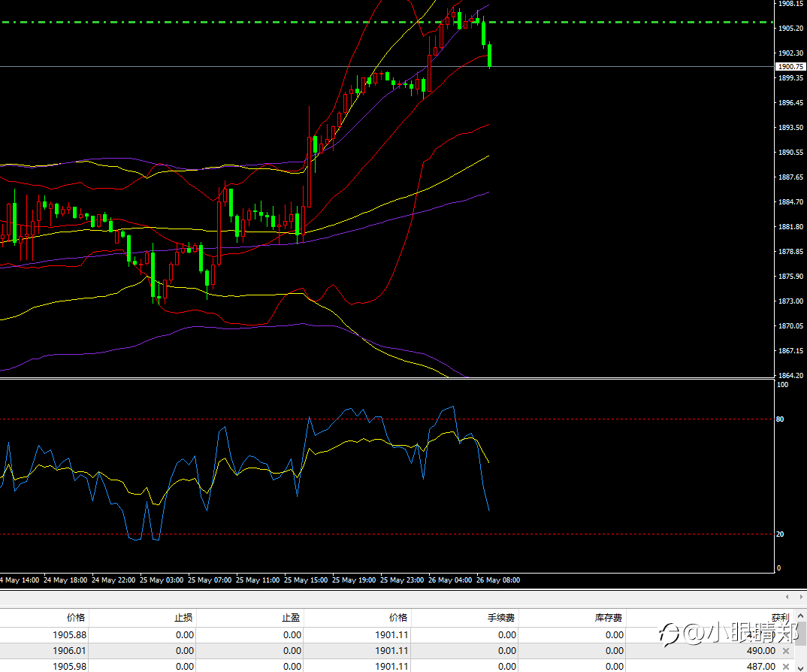Click 1901.11 in the 1906.01 row
The height and width of the screenshot is (672, 807).
click(x=391, y=651)
